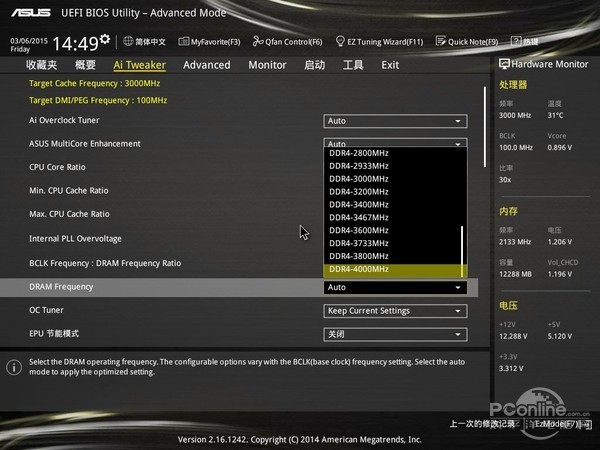Viewport: 600px width, 450px height.
Task: Switch to the Advanced tab
Action: click(x=207, y=65)
